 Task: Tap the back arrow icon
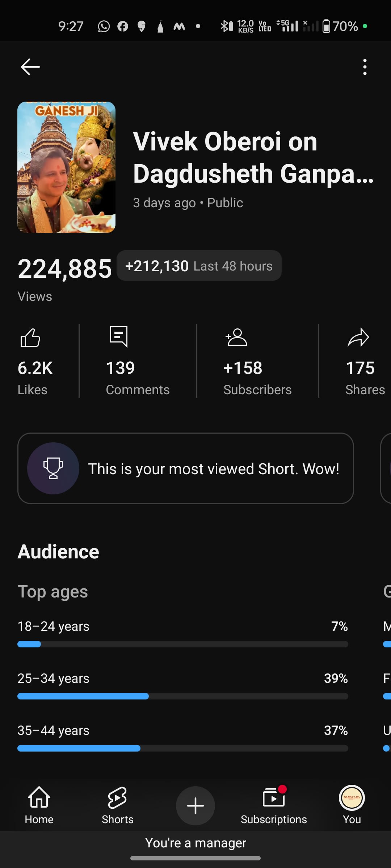click(x=30, y=67)
